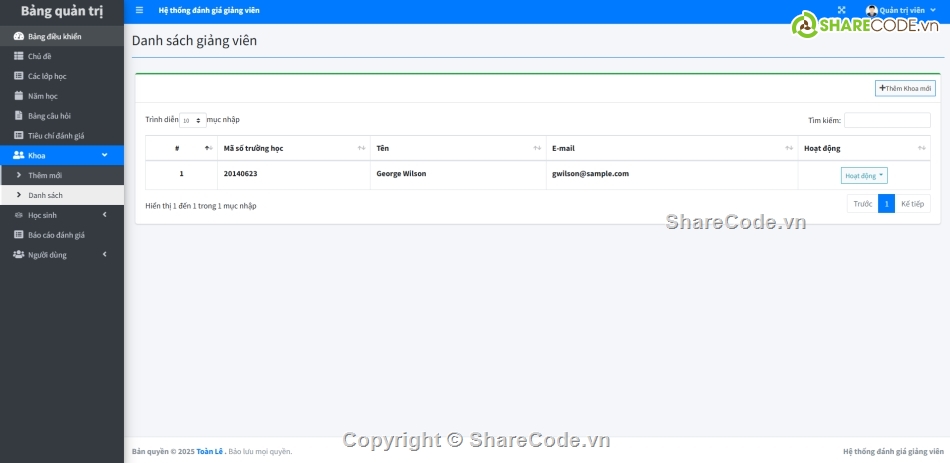Click the fullscreen expand icon in navbar
Viewport: 950px width, 463px height.
point(842,10)
